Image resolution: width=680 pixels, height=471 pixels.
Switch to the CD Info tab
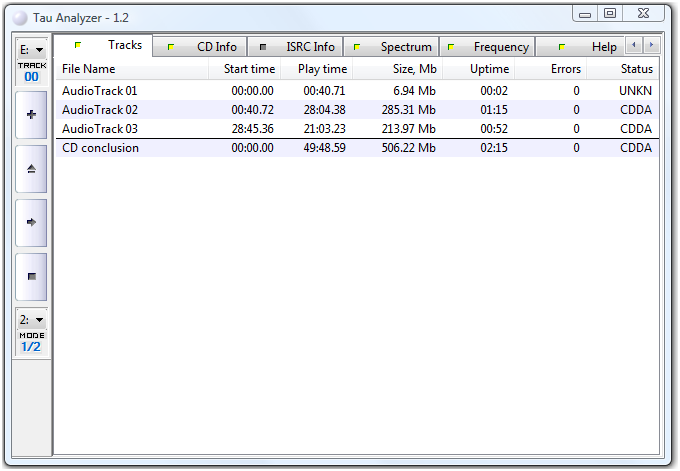pos(206,47)
